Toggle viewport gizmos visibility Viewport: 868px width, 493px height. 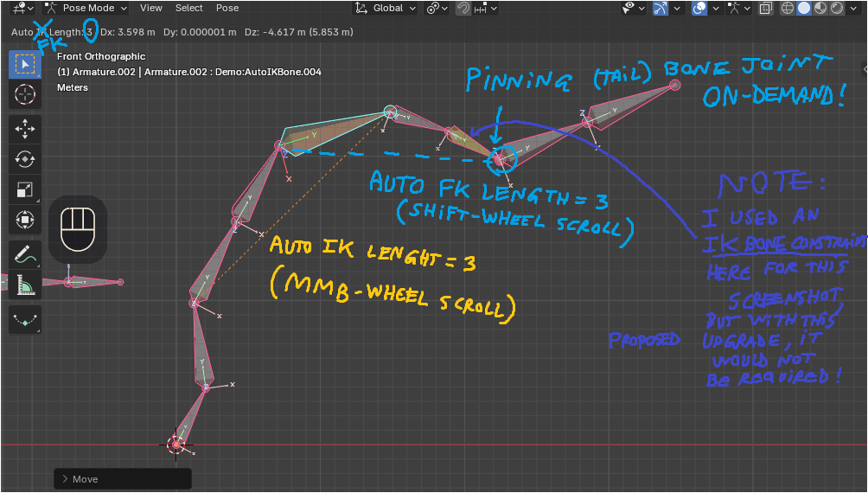[x=661, y=8]
